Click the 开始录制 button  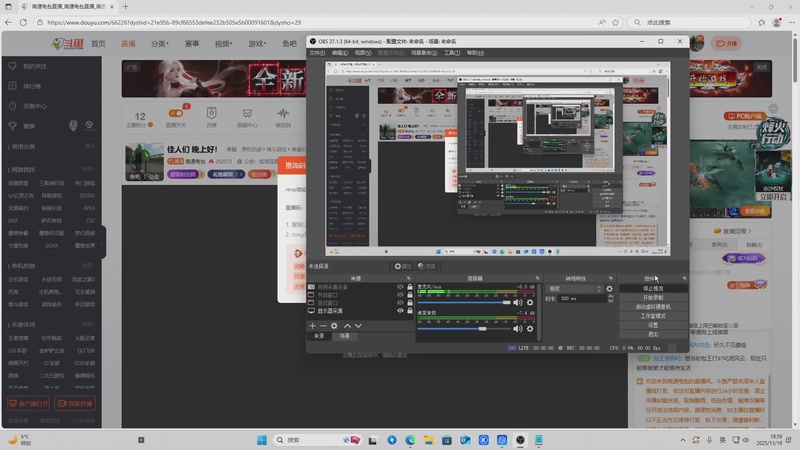click(653, 297)
